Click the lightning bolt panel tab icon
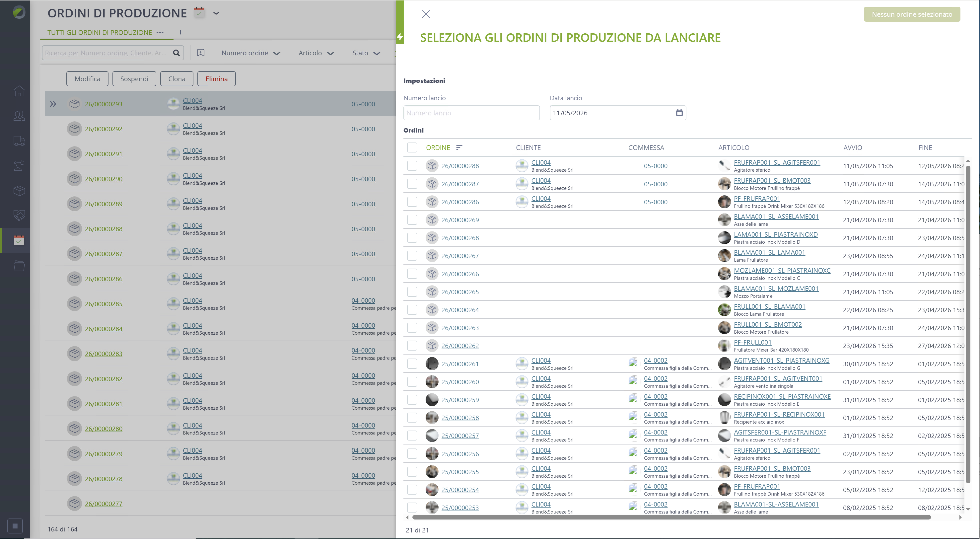The width and height of the screenshot is (980, 539). point(400,37)
